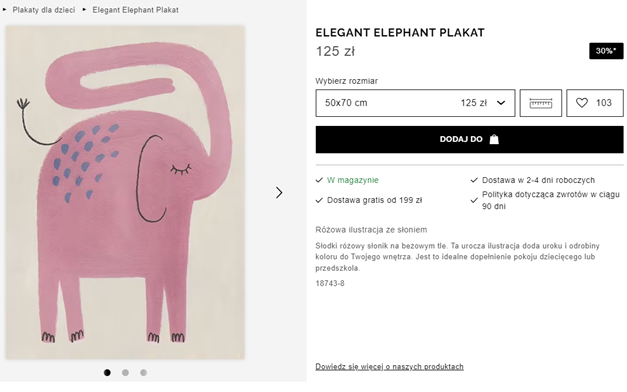Image resolution: width=627 pixels, height=392 pixels.
Task: Expand the size dropdown chevron
Action: click(x=501, y=103)
